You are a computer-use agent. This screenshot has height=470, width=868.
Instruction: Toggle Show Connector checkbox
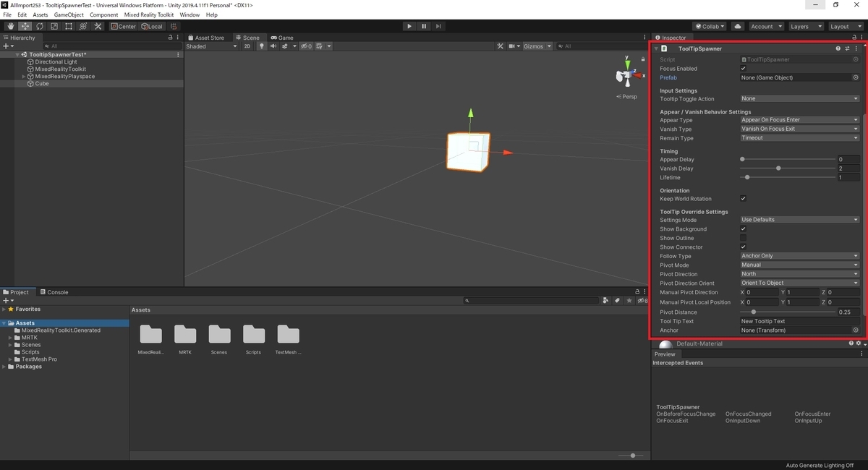[743, 247]
